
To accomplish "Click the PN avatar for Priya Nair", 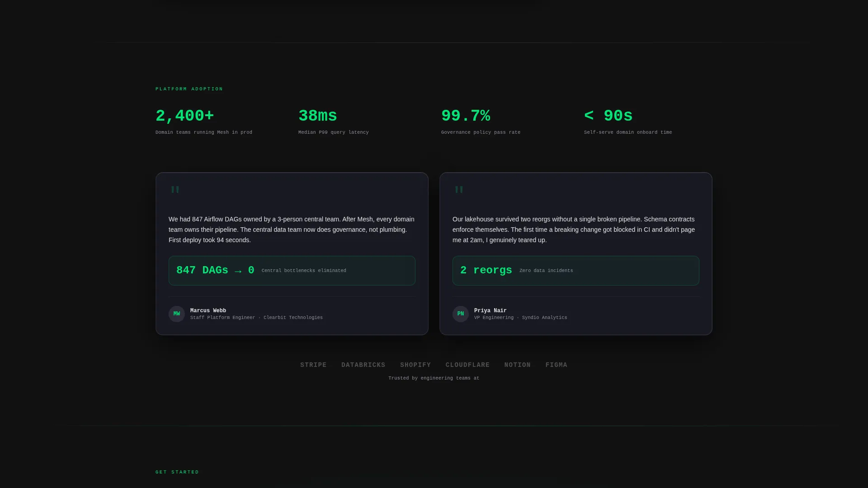I will coord(461,314).
